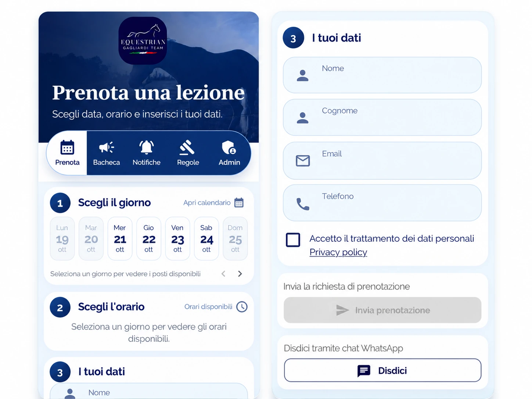
Task: Click the calendar icon beside Apri calendario
Action: pos(239,202)
